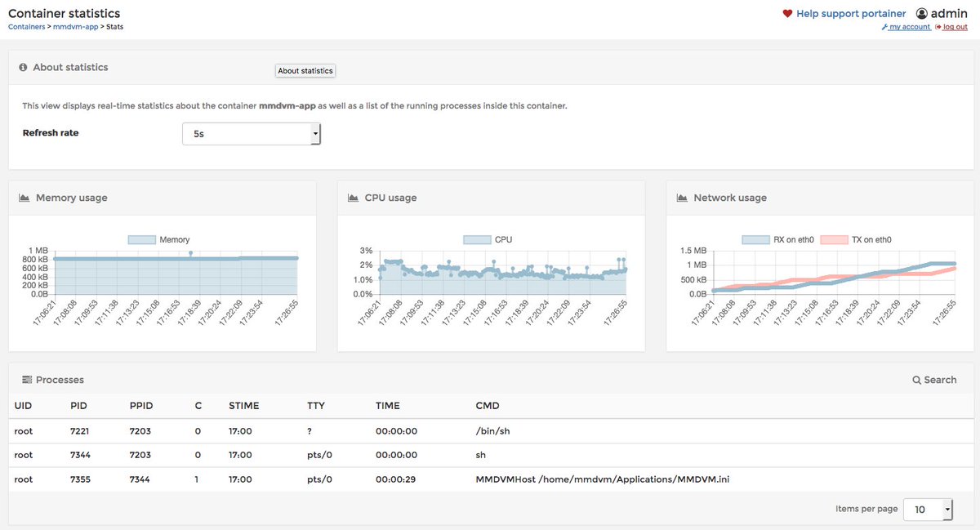Viewport: 980px width, 530px height.
Task: Select the /bin/sh process command
Action: point(492,431)
